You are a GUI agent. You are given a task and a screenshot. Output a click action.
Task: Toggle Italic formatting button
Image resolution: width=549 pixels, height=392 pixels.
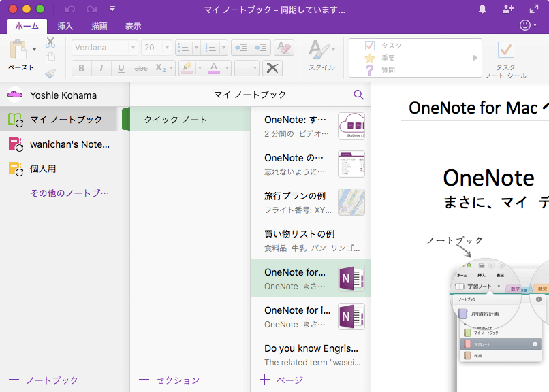pos(101,68)
